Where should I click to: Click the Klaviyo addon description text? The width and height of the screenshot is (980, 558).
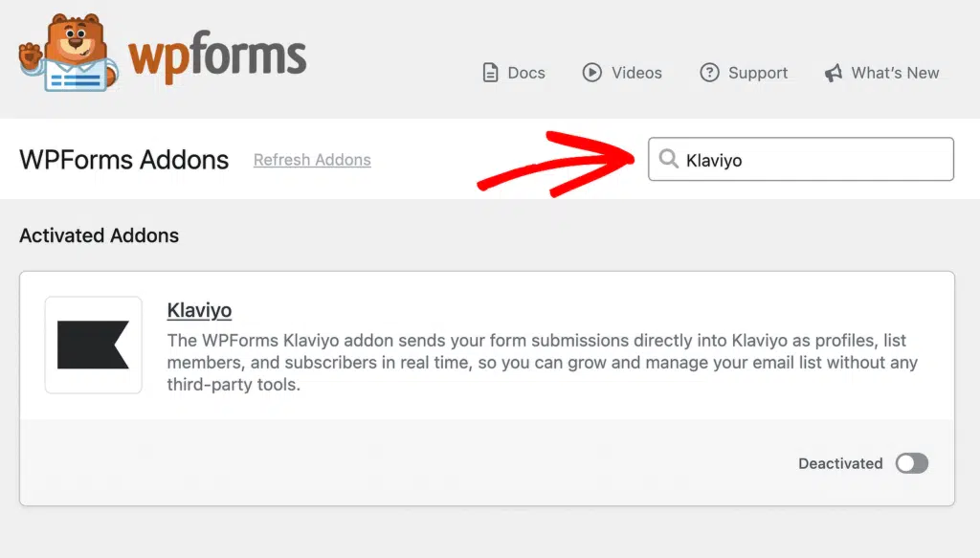tap(543, 363)
